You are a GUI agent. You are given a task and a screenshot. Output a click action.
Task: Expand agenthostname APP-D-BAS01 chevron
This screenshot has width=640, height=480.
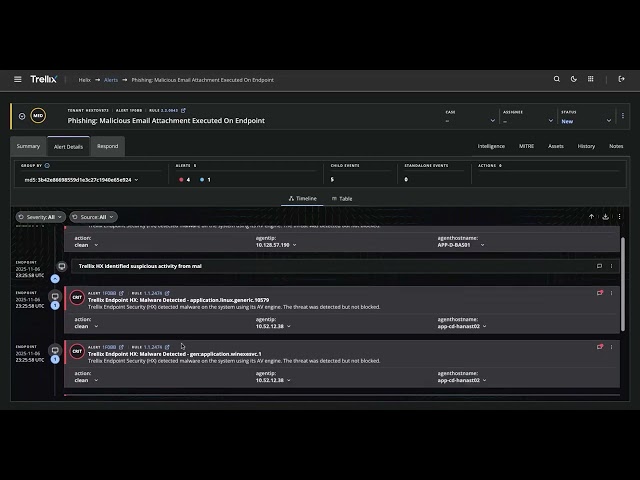tap(482, 245)
